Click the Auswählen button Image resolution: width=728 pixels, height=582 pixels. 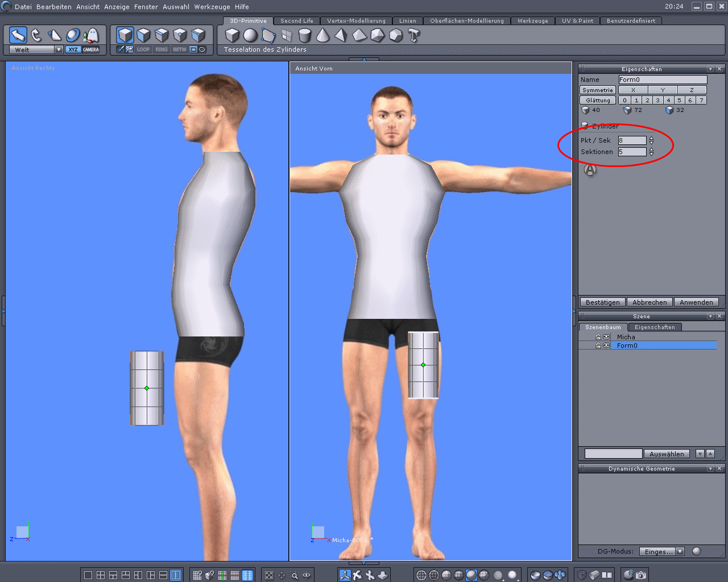[x=667, y=454]
